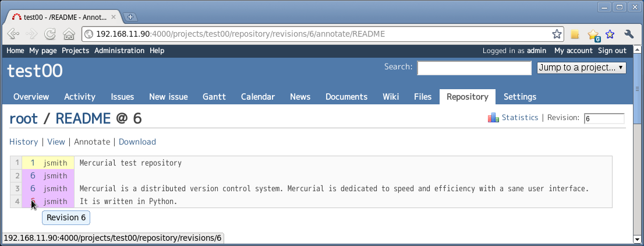This screenshot has height=246, width=644.
Task: Click the yellow note extension icon
Action: tap(575, 34)
